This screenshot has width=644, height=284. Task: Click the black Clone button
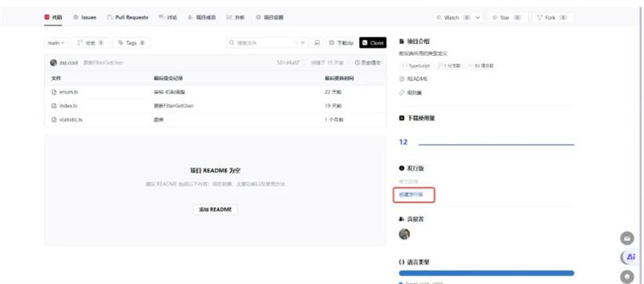pyautogui.click(x=373, y=42)
